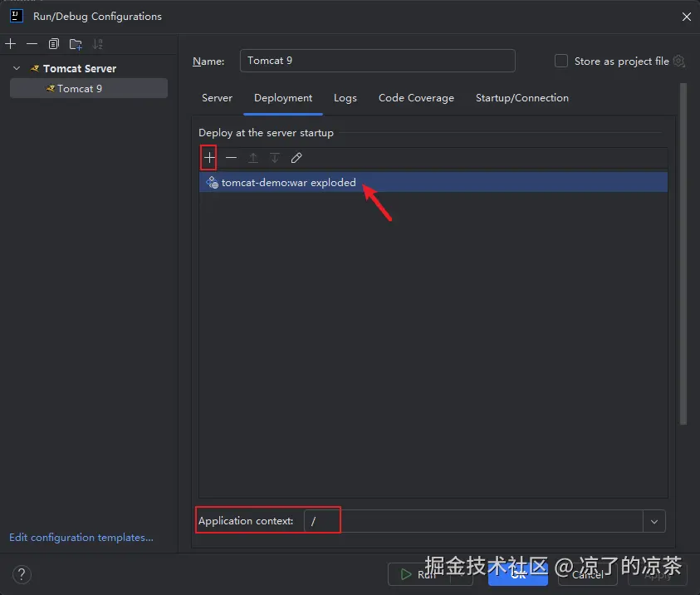
Task: Open the help question mark
Action: pyautogui.click(x=22, y=574)
